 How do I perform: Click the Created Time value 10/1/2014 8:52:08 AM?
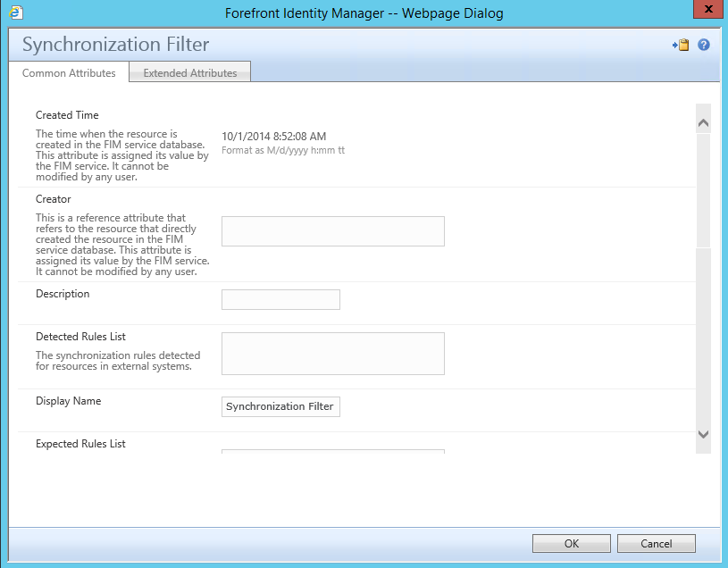point(274,137)
